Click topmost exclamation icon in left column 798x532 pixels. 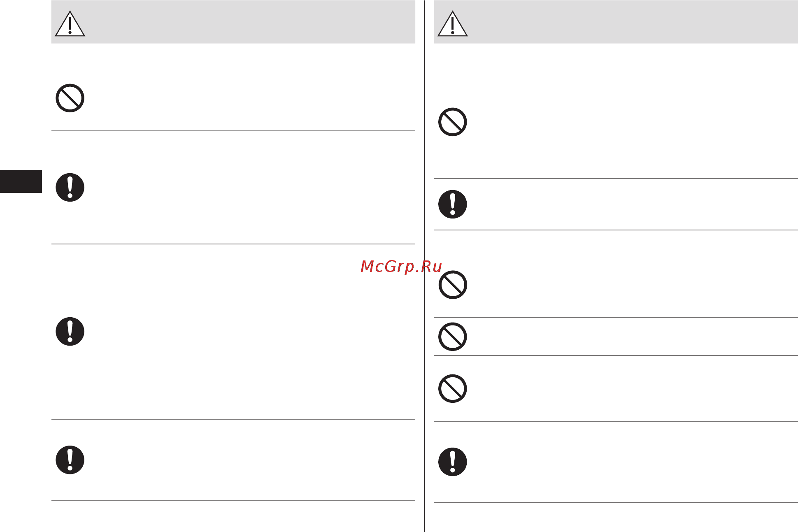(70, 187)
